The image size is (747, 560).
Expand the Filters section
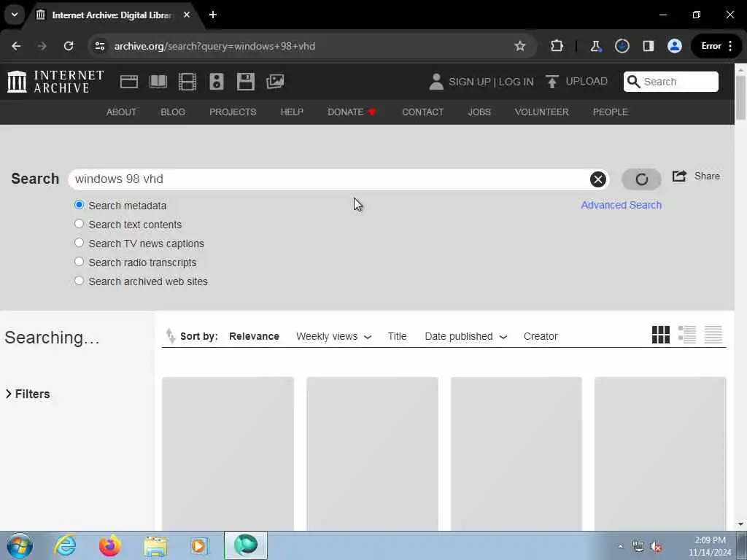pos(28,394)
